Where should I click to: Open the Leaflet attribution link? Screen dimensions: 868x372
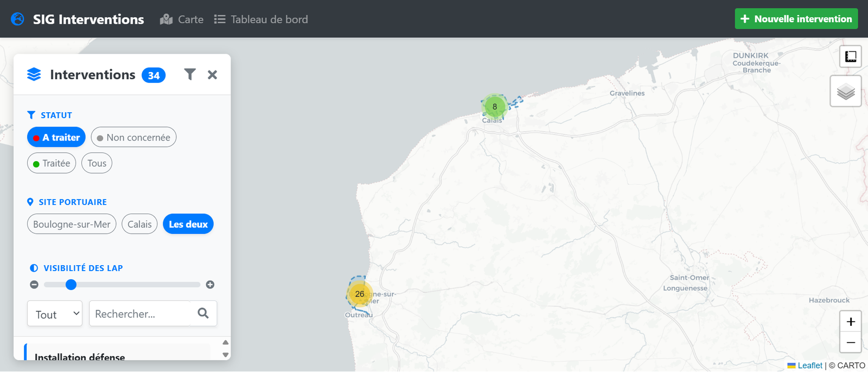[x=805, y=365]
